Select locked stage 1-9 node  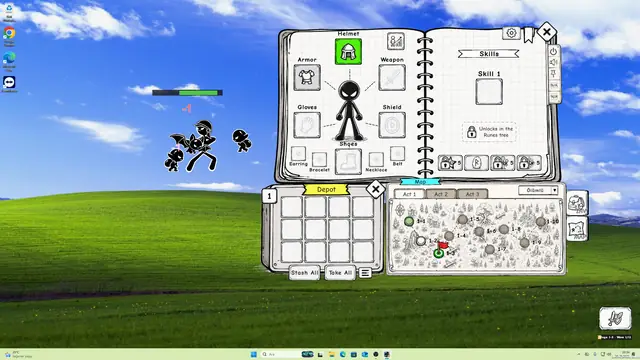click(524, 243)
